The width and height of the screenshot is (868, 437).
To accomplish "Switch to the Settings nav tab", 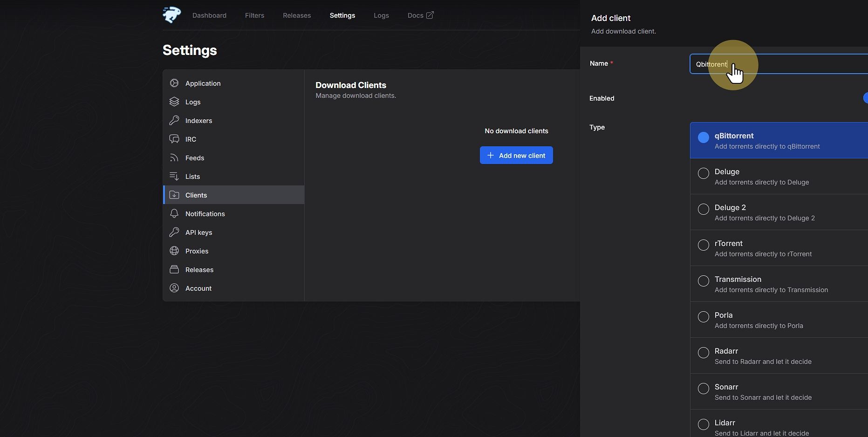I will [342, 15].
